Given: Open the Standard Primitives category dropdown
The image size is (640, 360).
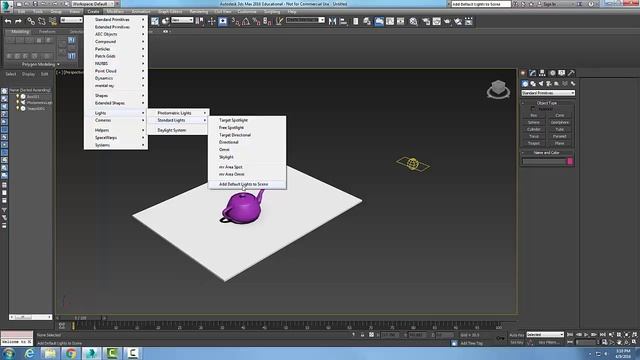Looking at the screenshot, I should coord(548,93).
